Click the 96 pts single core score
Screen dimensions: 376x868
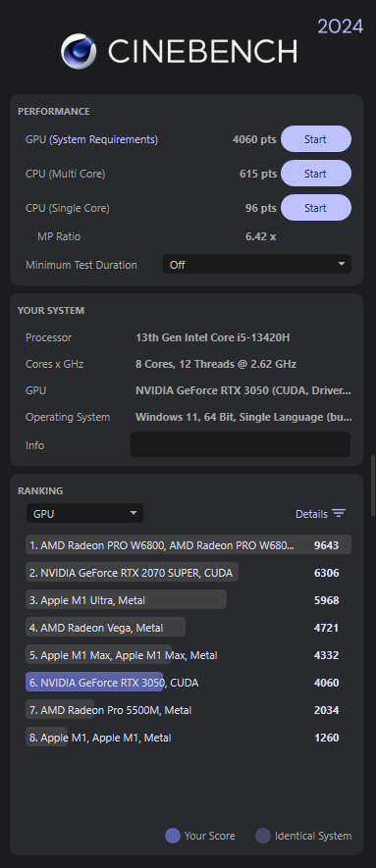[x=261, y=208]
